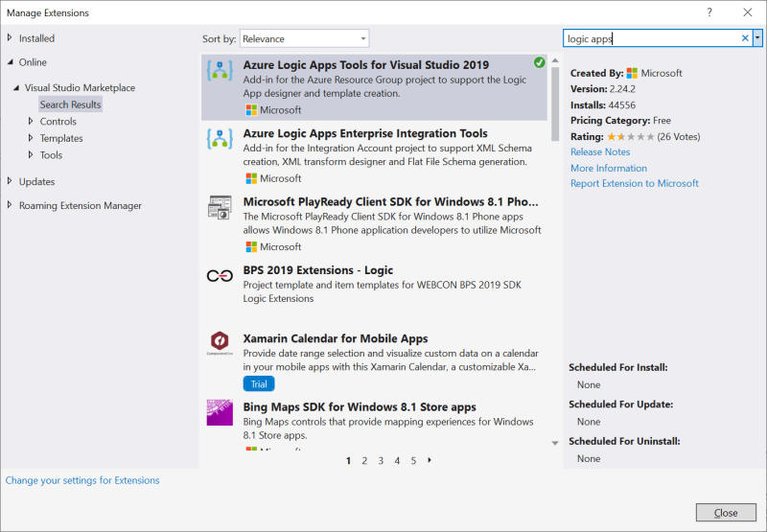Collapse the Online category
The image size is (767, 532).
(10, 62)
